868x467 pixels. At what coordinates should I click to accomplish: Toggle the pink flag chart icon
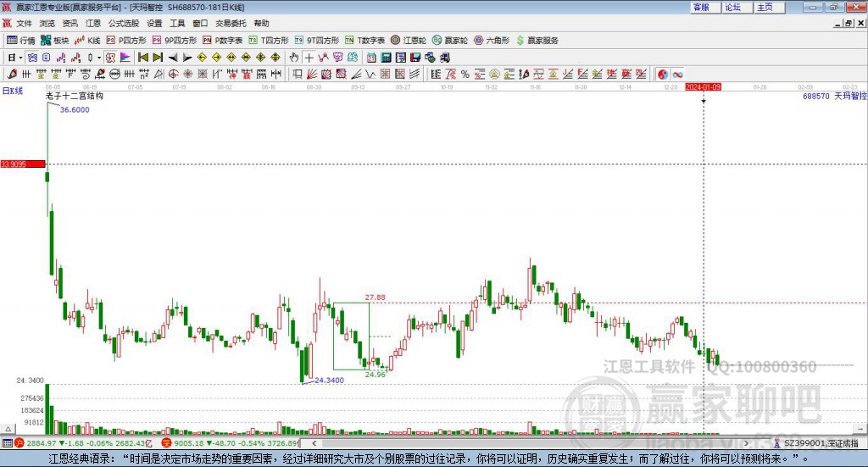click(125, 58)
